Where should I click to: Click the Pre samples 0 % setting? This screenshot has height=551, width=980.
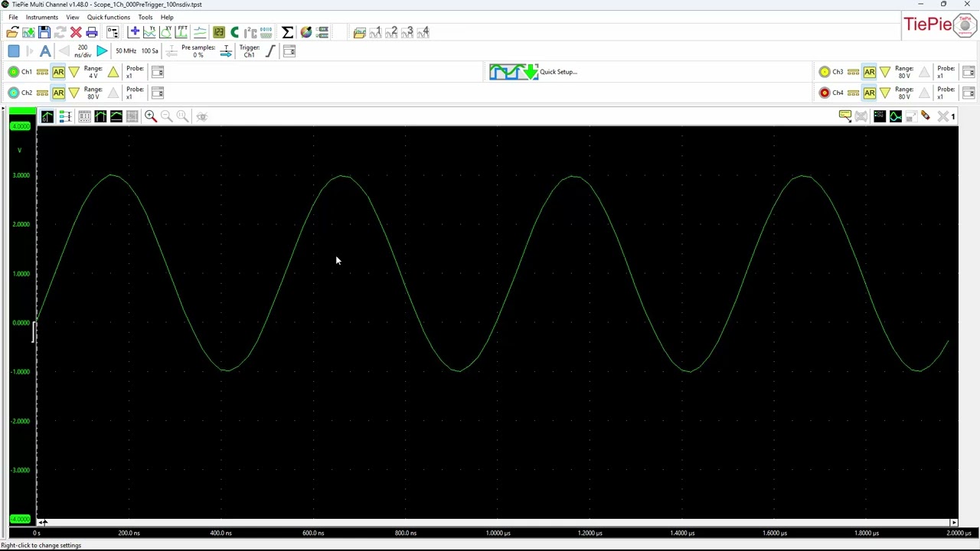198,51
